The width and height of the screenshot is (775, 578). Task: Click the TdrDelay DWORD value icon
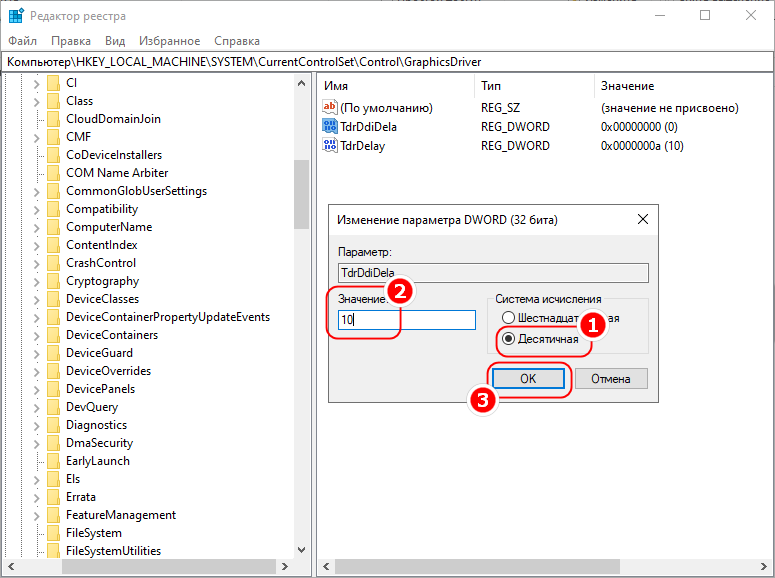click(331, 146)
